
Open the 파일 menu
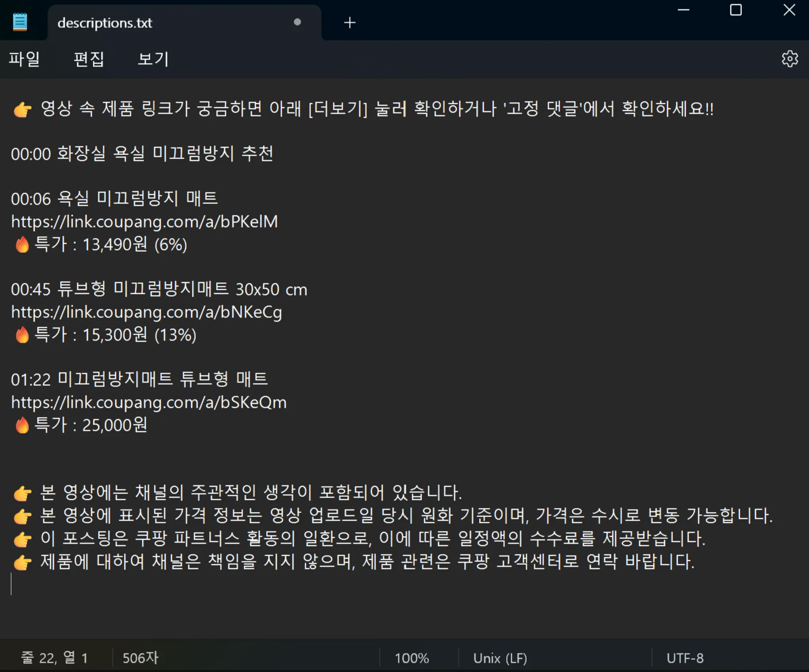click(24, 59)
